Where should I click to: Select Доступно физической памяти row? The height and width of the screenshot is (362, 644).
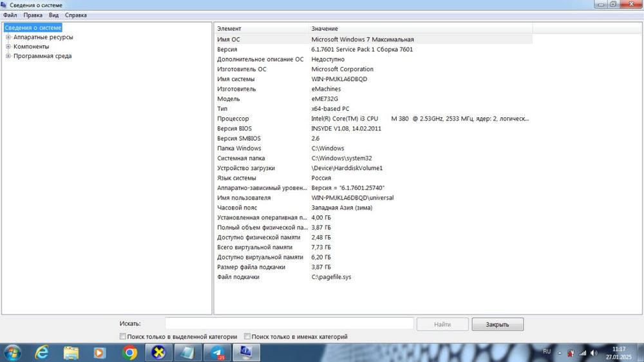coord(374,237)
